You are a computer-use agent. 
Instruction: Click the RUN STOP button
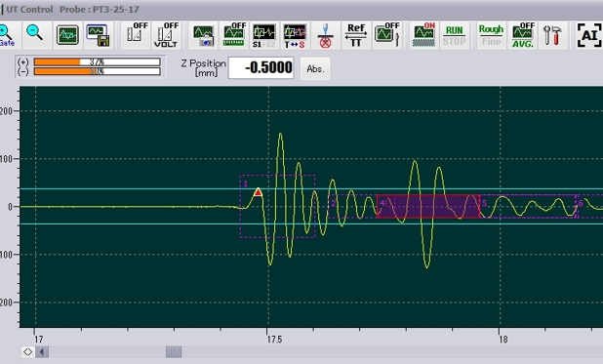click(454, 35)
